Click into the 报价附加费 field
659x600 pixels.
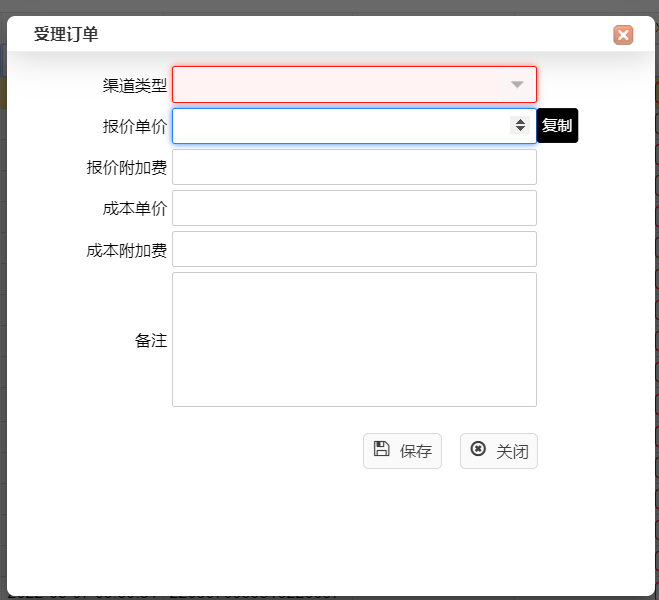pos(354,167)
